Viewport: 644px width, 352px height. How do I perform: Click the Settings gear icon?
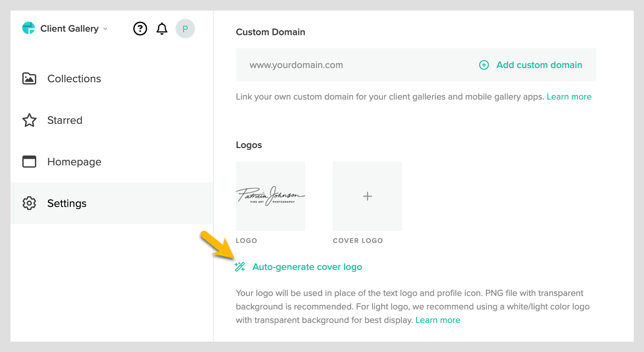pyautogui.click(x=29, y=203)
